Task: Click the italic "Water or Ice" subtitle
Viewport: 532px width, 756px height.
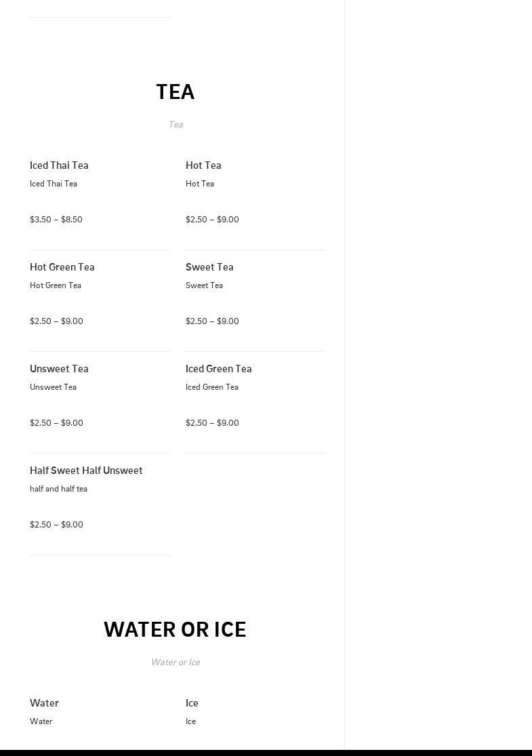Action: pos(175,662)
